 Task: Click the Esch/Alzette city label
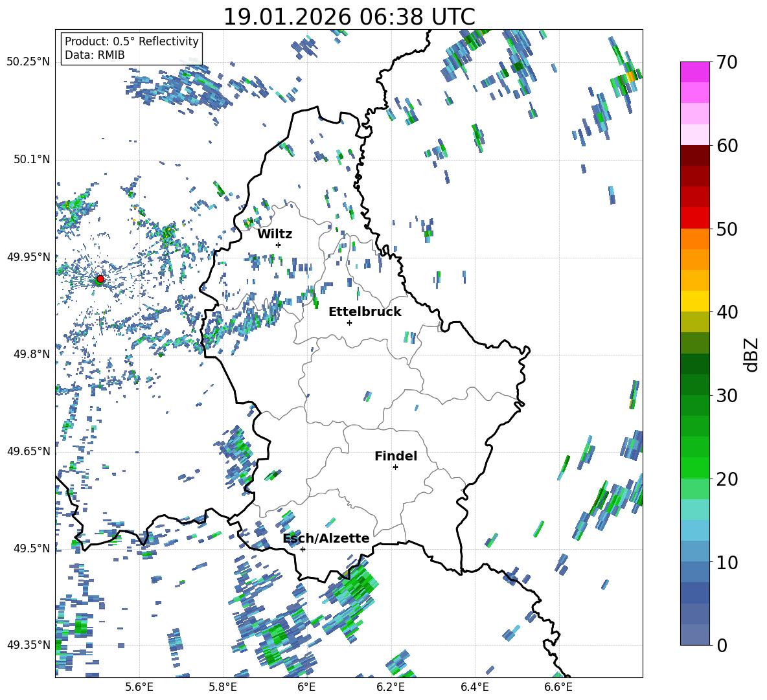click(x=326, y=538)
